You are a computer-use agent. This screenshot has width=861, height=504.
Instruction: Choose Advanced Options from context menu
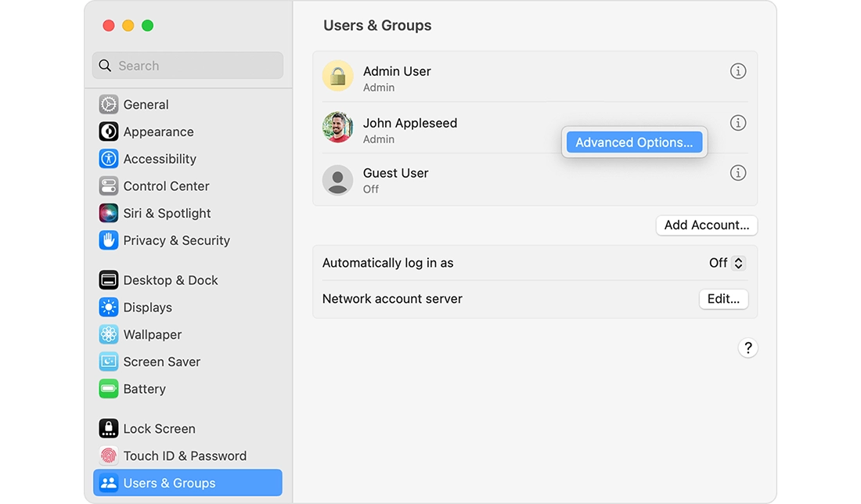click(634, 142)
